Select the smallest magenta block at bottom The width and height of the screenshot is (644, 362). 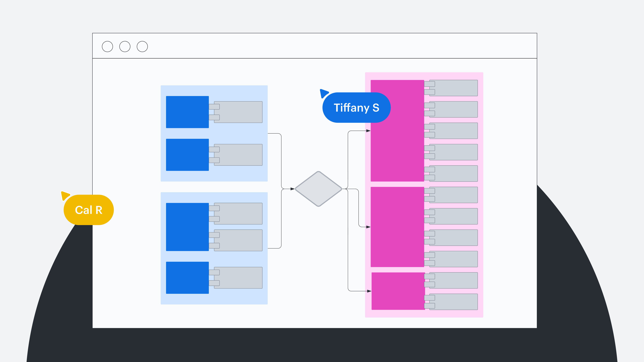coord(398,291)
